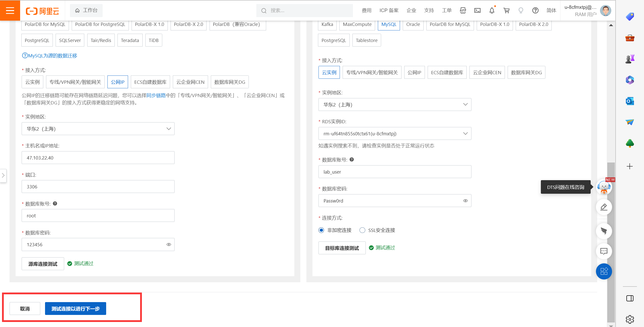The width and height of the screenshot is (644, 327).
Task: Toggle the browser sidebar panel icon
Action: tap(630, 298)
